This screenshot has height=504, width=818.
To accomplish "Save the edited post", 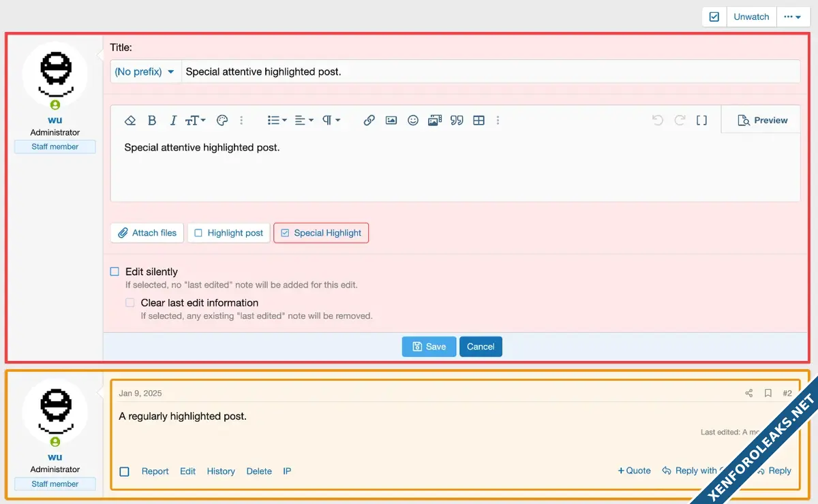I will [x=429, y=347].
